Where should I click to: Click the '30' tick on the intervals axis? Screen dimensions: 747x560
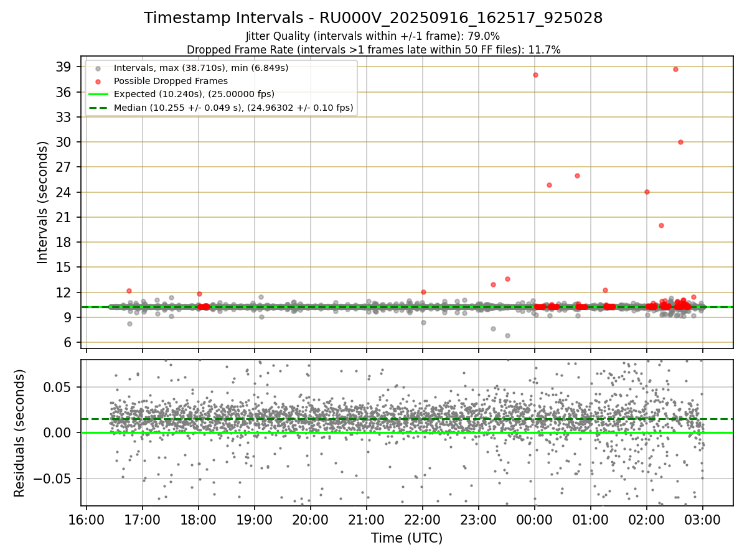64,142
